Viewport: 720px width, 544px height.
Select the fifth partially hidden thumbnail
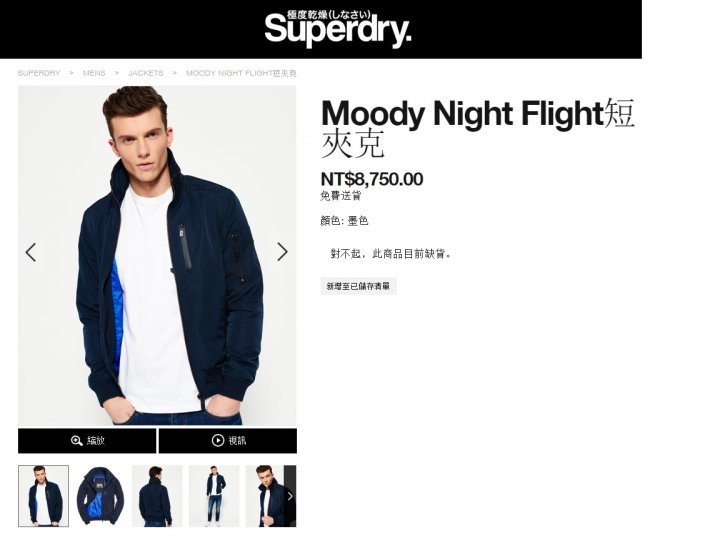tap(265, 496)
